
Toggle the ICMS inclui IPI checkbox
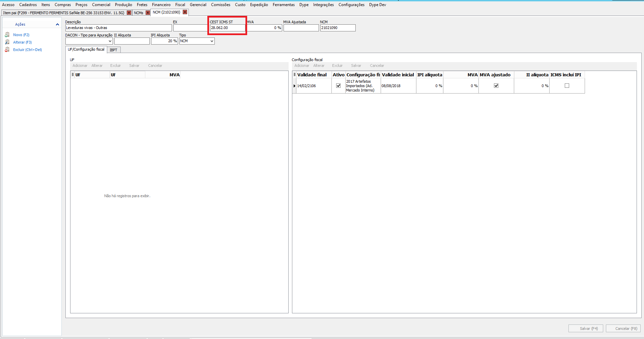click(x=567, y=86)
